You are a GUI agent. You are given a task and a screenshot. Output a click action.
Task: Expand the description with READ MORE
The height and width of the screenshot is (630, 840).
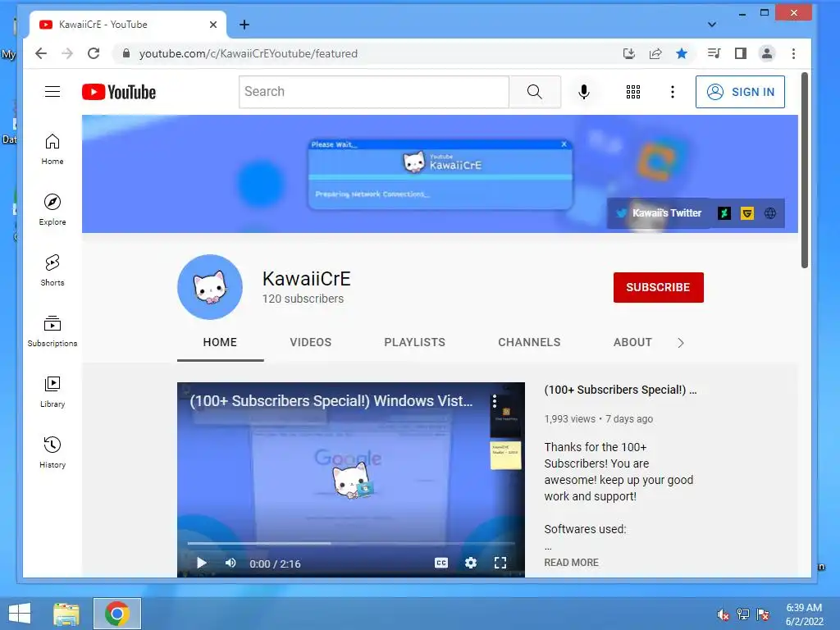(571, 563)
